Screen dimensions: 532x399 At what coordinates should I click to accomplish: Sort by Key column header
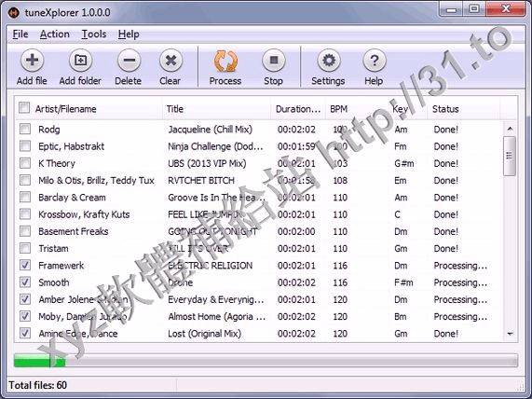pos(407,109)
